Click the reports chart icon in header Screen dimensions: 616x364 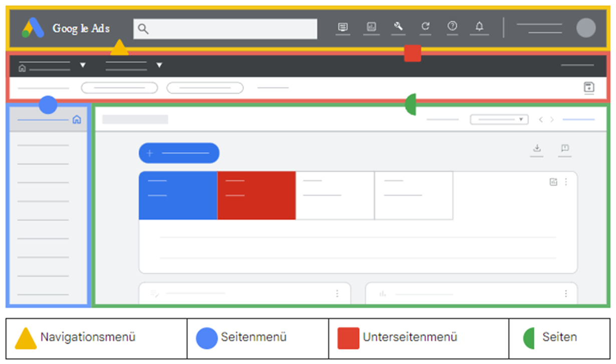[371, 27]
